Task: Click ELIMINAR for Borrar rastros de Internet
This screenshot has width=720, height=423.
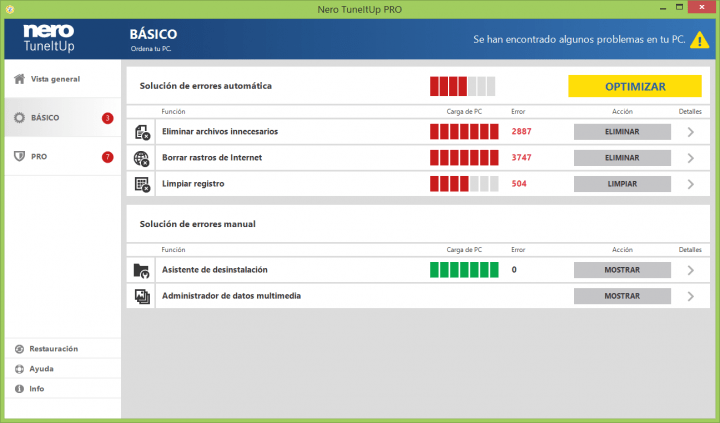Action: point(622,158)
